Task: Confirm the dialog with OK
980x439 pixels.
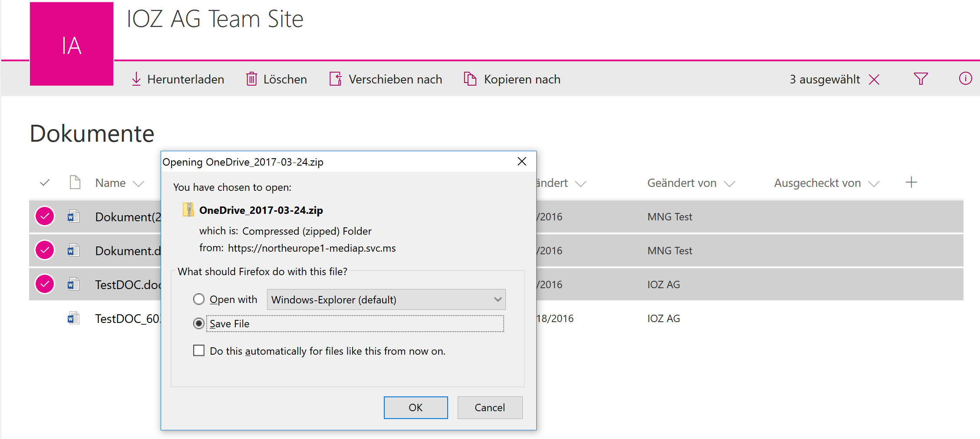Action: 416,407
